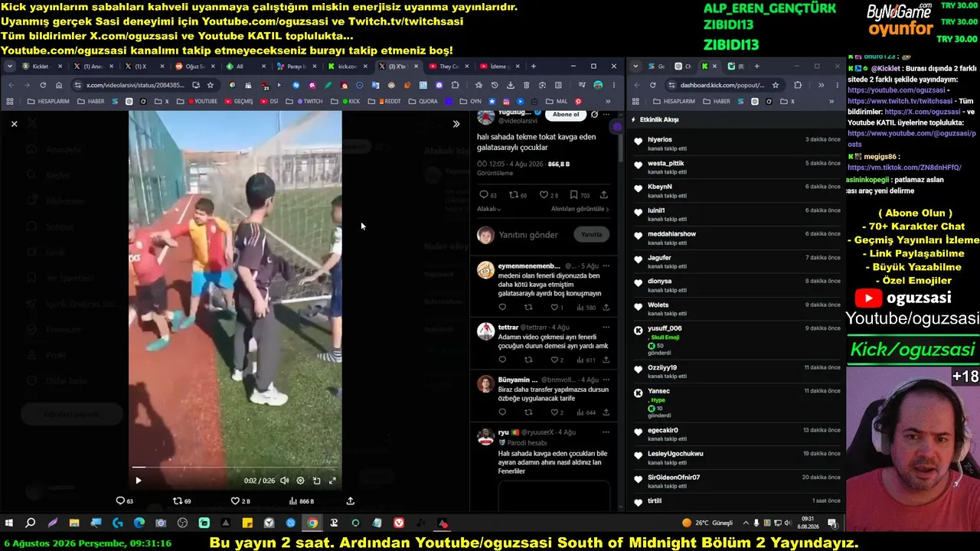Share the tweet from the side panel
This screenshot has width=980, height=551.
[604, 195]
